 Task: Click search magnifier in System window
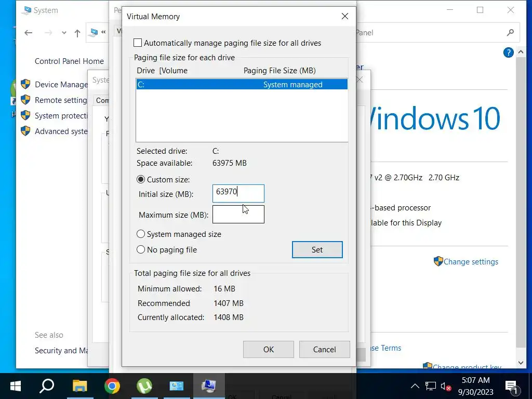point(510,33)
